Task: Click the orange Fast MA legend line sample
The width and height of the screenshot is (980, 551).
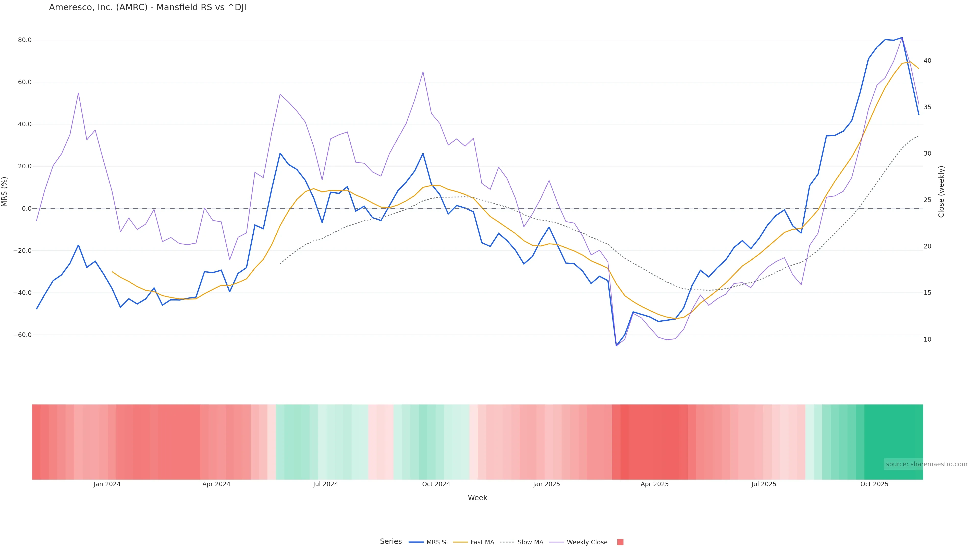Action: click(460, 542)
